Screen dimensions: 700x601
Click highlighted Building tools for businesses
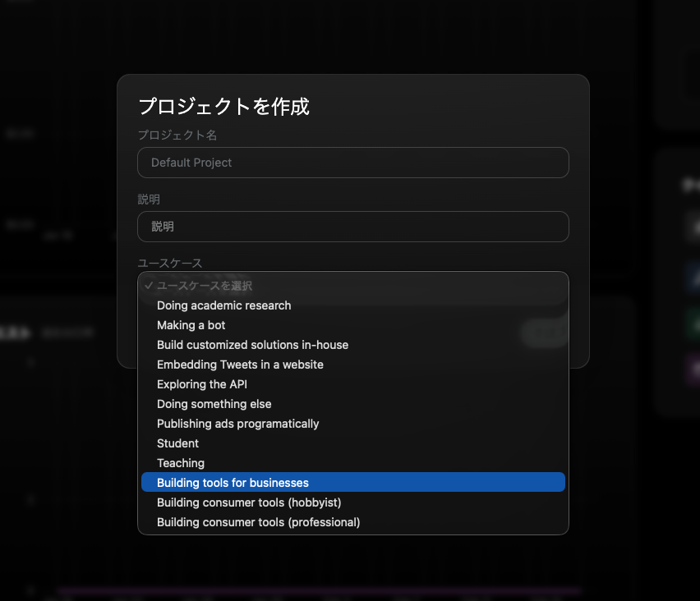[x=233, y=483]
